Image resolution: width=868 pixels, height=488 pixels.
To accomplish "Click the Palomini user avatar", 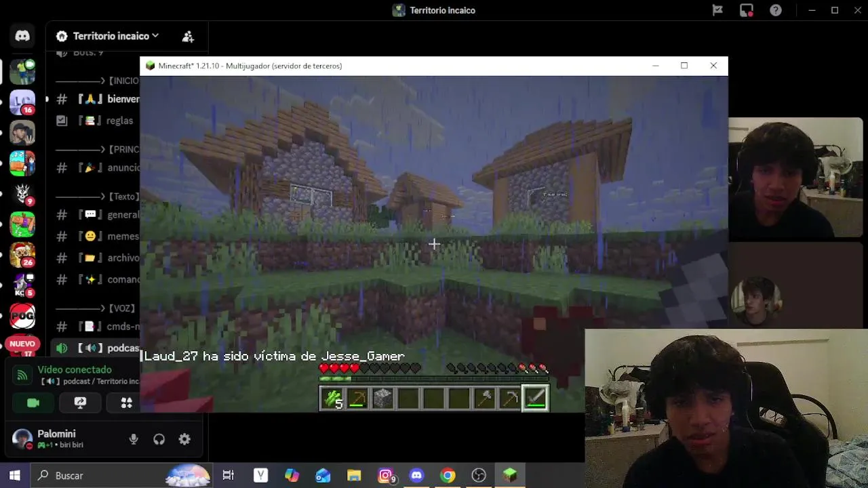I will (x=22, y=439).
